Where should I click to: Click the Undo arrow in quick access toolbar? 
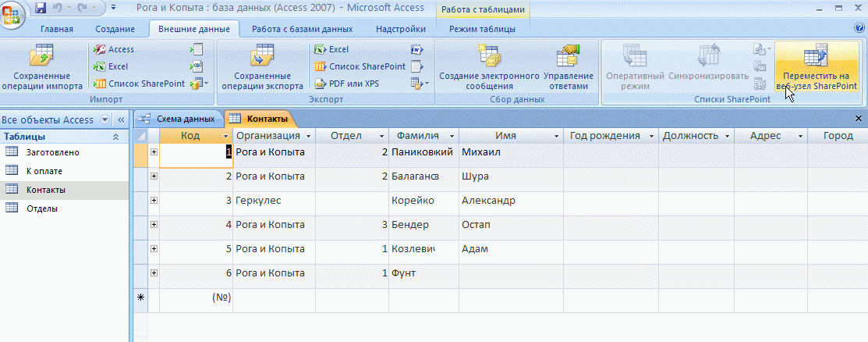(56, 8)
